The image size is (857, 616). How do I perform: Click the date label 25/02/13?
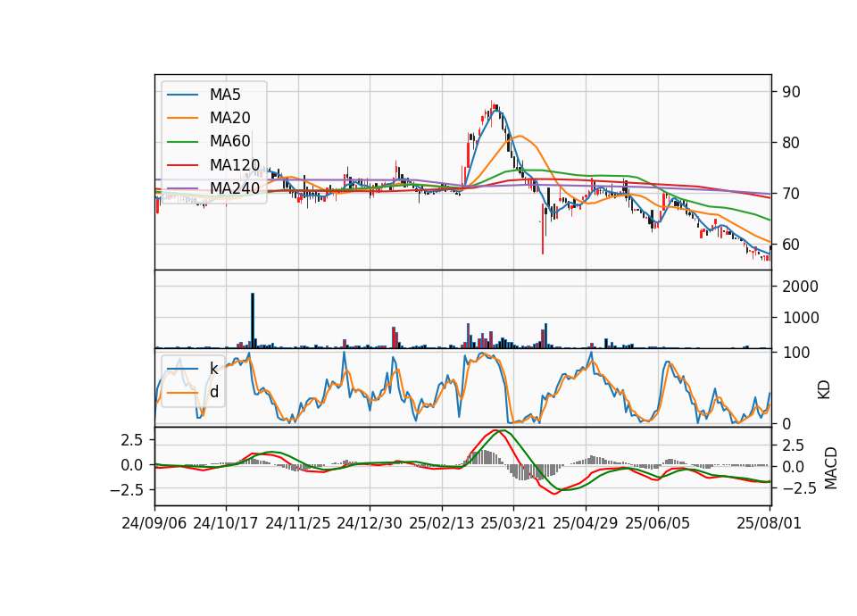pos(442,523)
